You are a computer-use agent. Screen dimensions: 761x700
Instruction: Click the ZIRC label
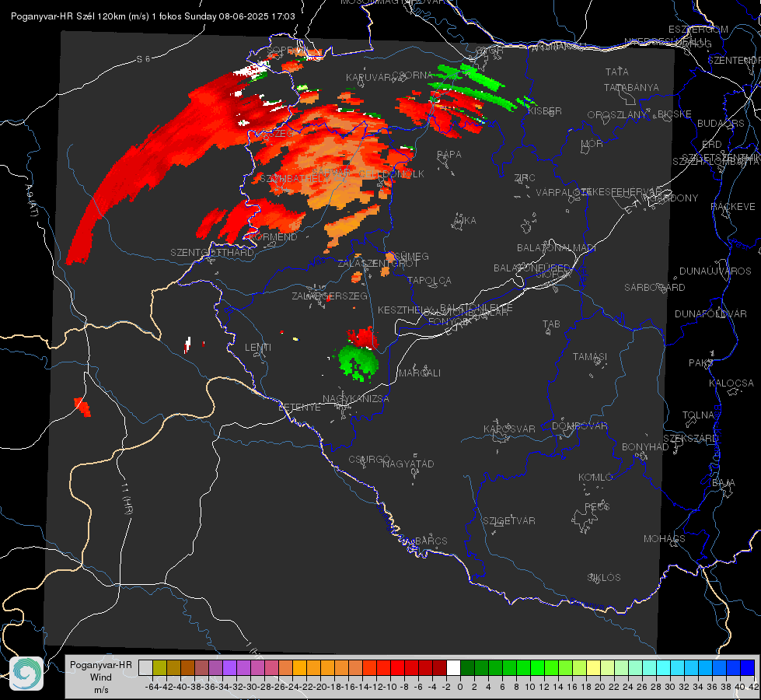(x=525, y=178)
